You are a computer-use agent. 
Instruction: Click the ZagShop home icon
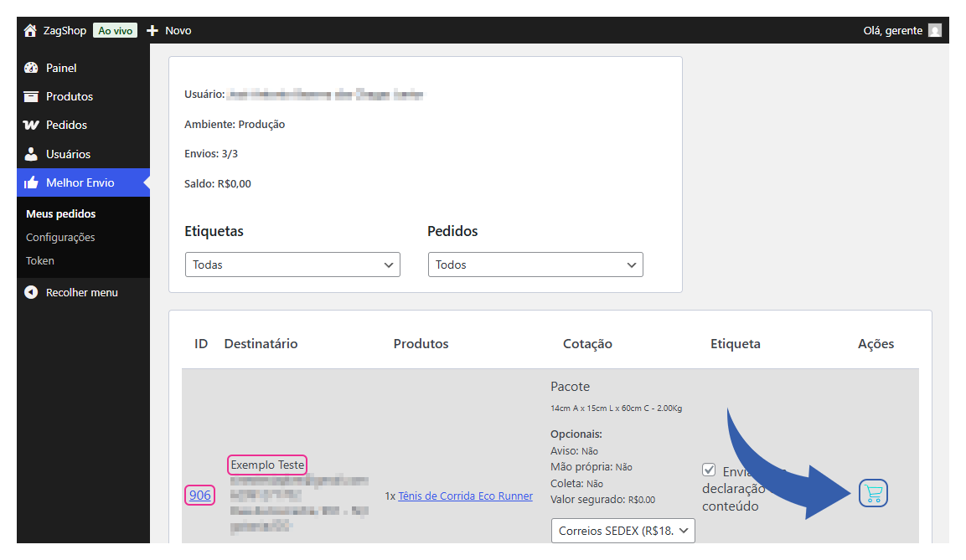tap(30, 30)
